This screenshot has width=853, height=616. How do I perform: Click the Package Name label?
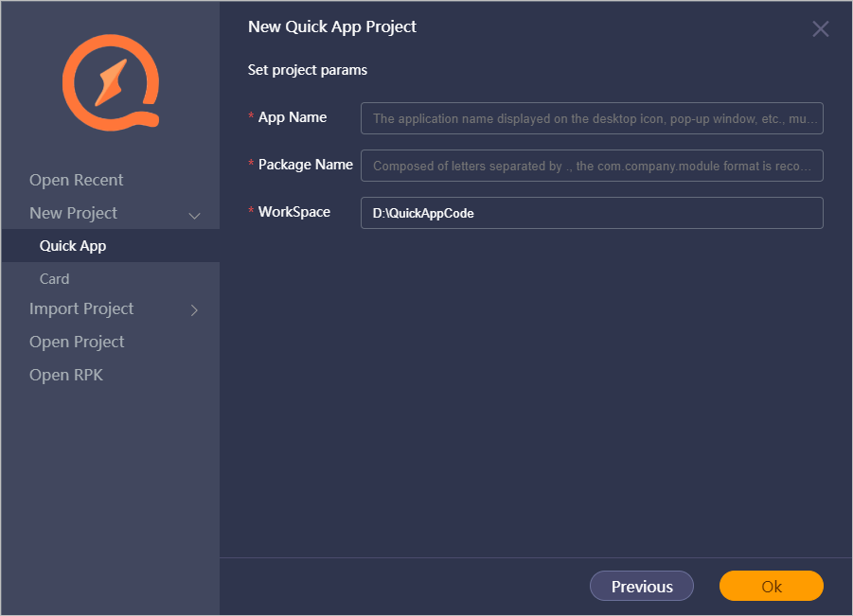coord(306,165)
